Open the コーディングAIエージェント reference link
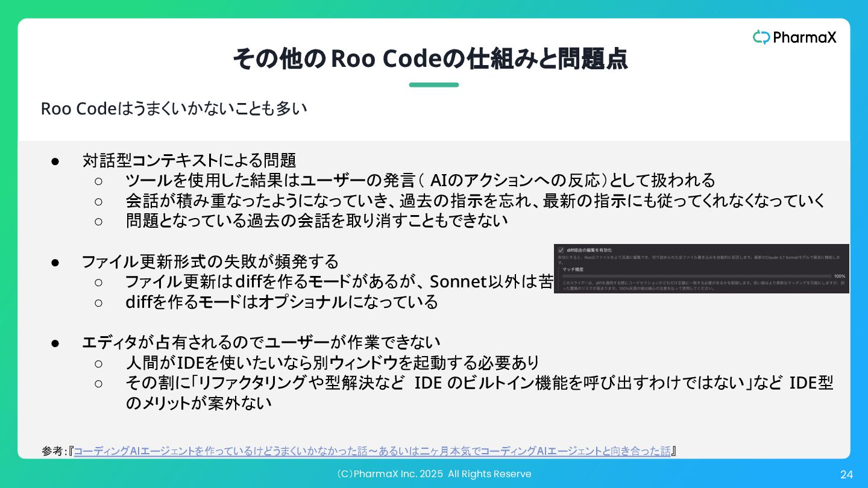The width and height of the screenshot is (868, 488). 372,451
